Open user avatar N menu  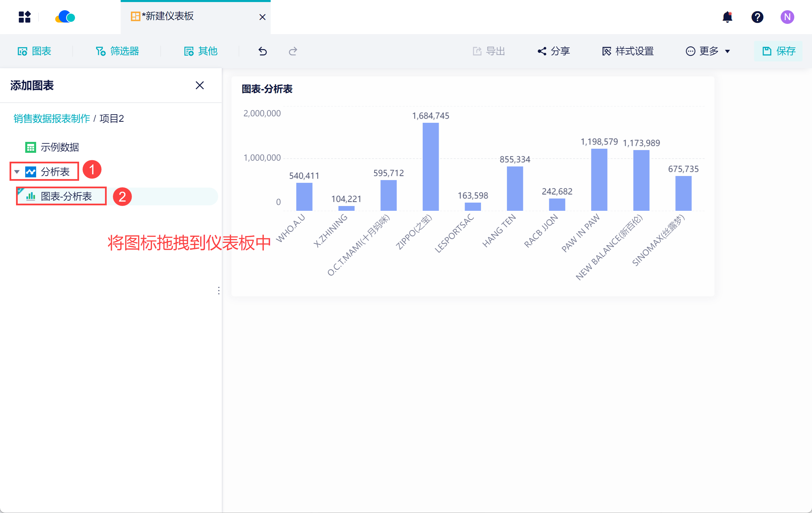pos(787,17)
